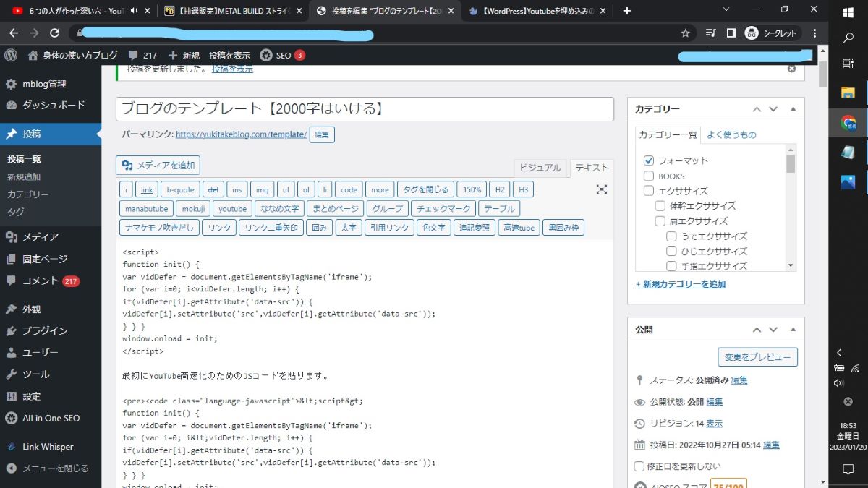Click the 高速tube quicktag button
868x488 pixels.
[519, 228]
